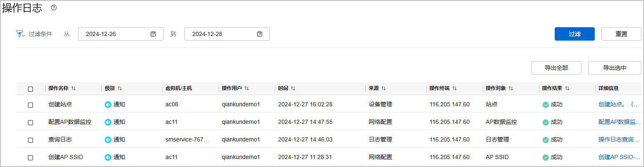The width and height of the screenshot is (644, 167).
Task: Open calendar picker for end date 2024-12-28
Action: [x=260, y=34]
